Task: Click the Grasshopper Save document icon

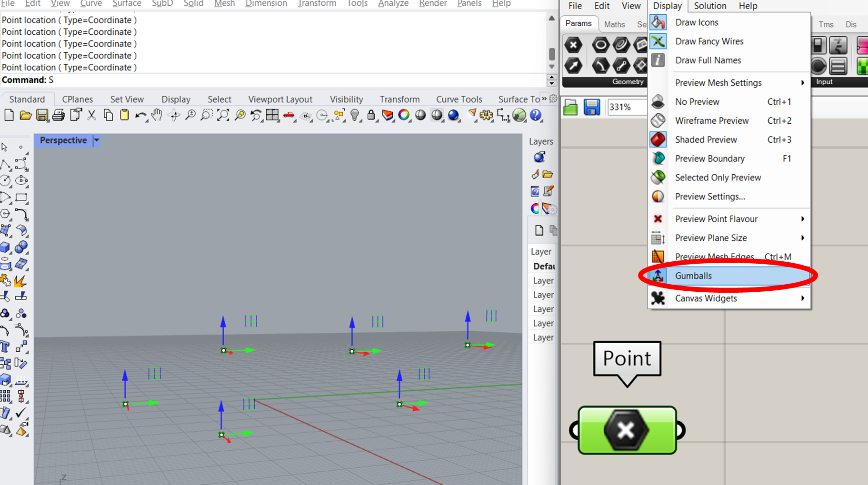Action: pyautogui.click(x=592, y=107)
